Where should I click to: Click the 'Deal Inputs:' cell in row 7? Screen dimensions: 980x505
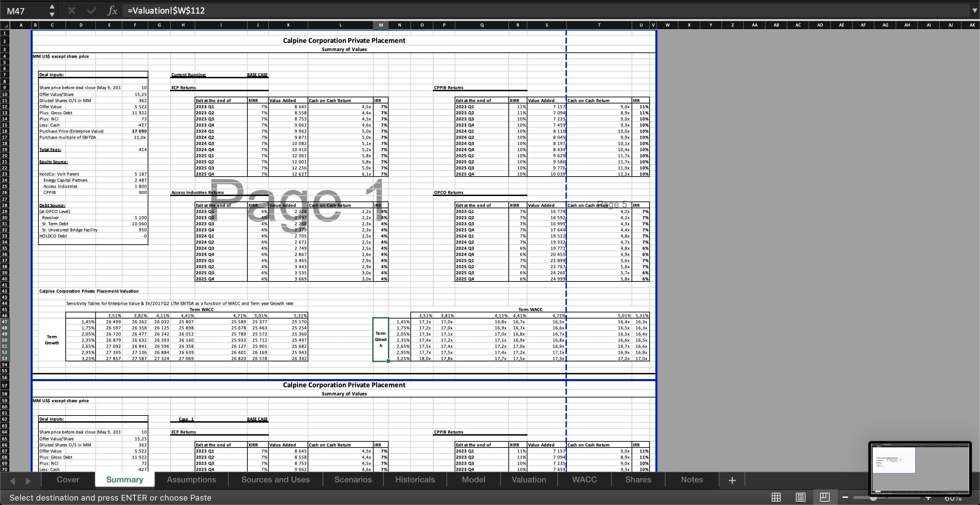(x=52, y=75)
